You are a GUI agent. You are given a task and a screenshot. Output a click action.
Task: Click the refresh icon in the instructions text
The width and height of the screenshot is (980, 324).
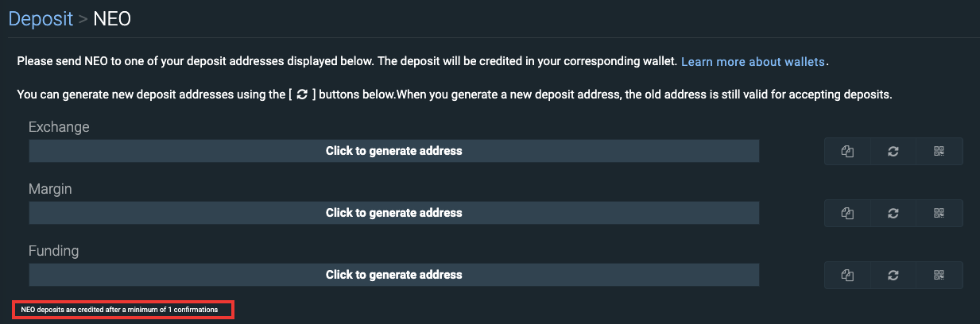[x=301, y=95]
